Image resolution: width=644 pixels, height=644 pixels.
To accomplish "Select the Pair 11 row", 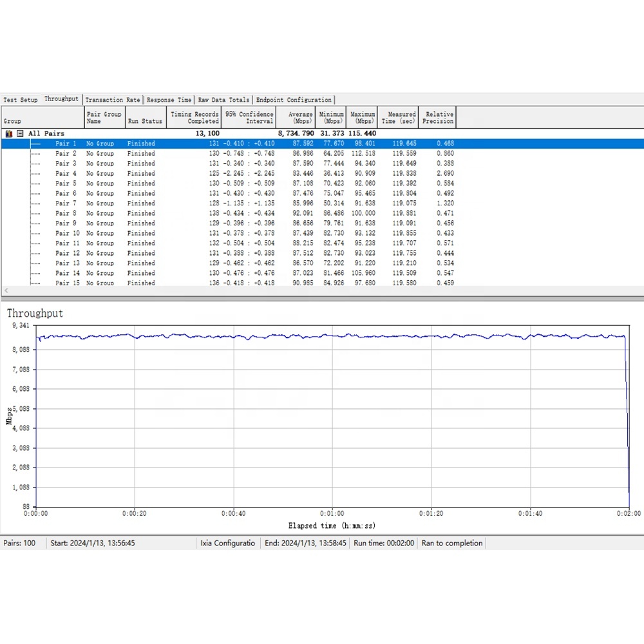I will [x=323, y=243].
